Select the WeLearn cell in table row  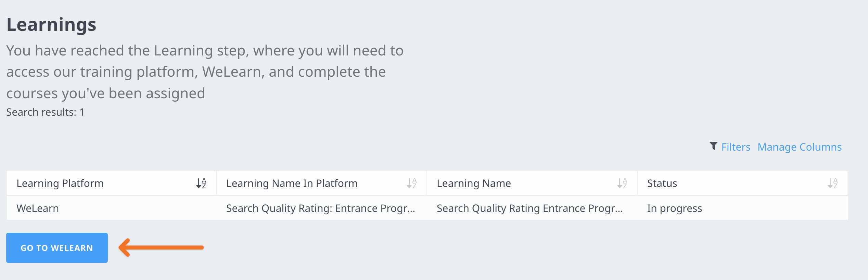(x=38, y=208)
